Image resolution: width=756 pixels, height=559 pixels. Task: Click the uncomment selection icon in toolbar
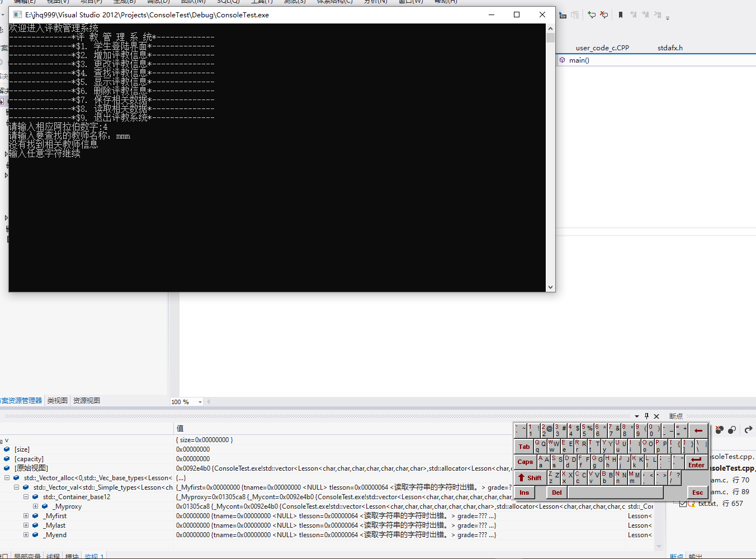(x=604, y=15)
